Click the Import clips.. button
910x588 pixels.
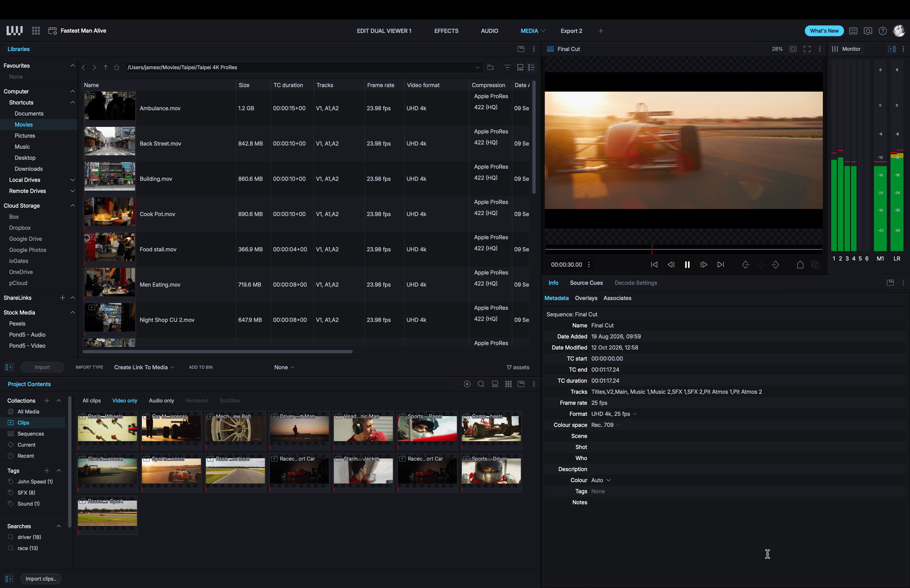click(41, 579)
